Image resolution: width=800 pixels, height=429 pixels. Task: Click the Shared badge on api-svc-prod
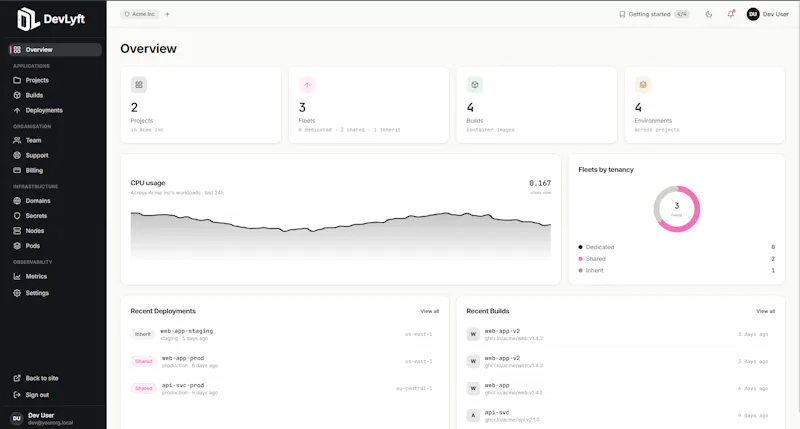(x=143, y=388)
